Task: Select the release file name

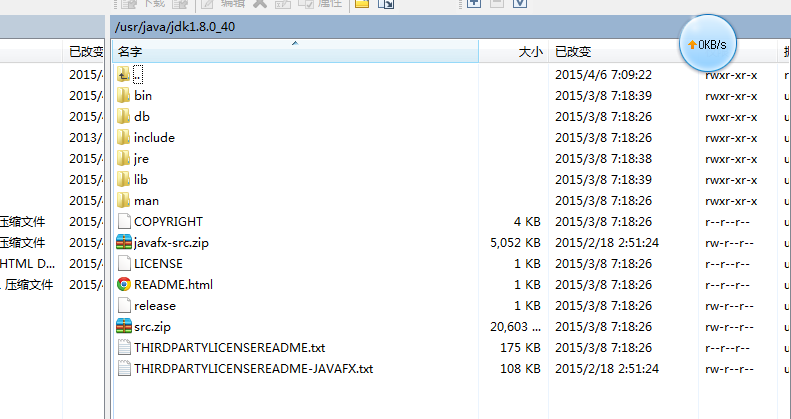Action: (x=155, y=306)
